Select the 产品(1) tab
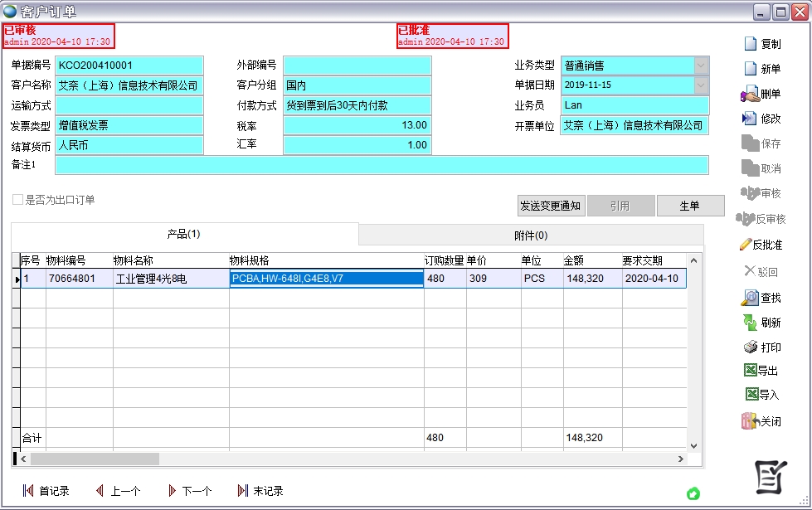Image resolution: width=812 pixels, height=510 pixels. (184, 235)
